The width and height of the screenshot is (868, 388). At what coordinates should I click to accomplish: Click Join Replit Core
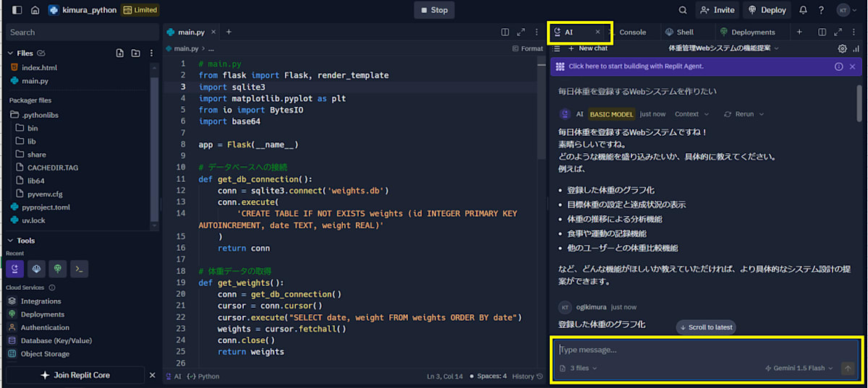pyautogui.click(x=75, y=375)
